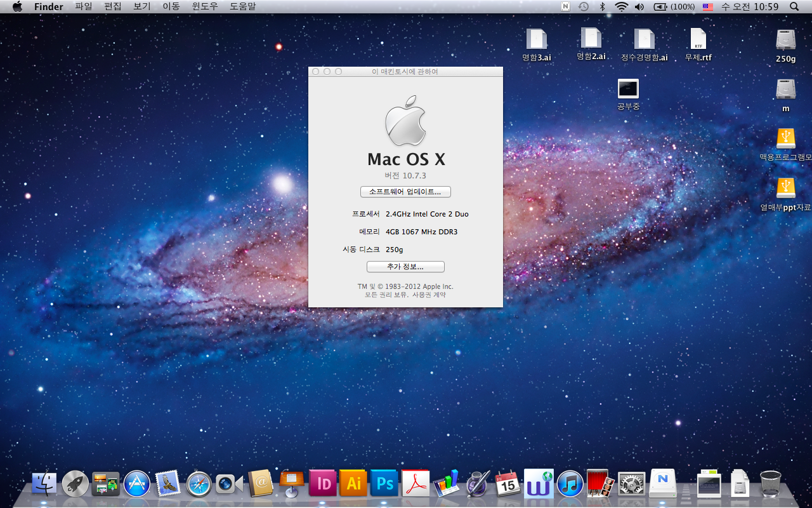Open iCal calendar in the dock
This screenshot has width=812, height=508.
point(507,484)
